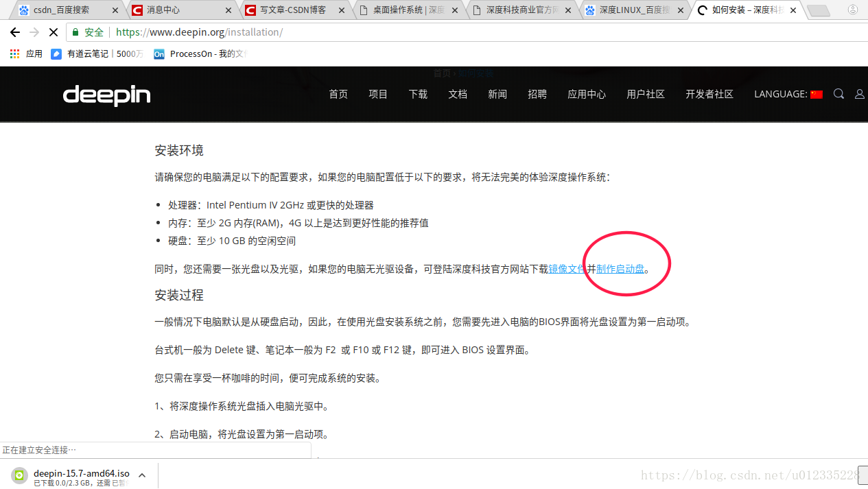Open 应用中心 in the site navigation
Viewport: 868px width, 489px height.
(x=587, y=95)
